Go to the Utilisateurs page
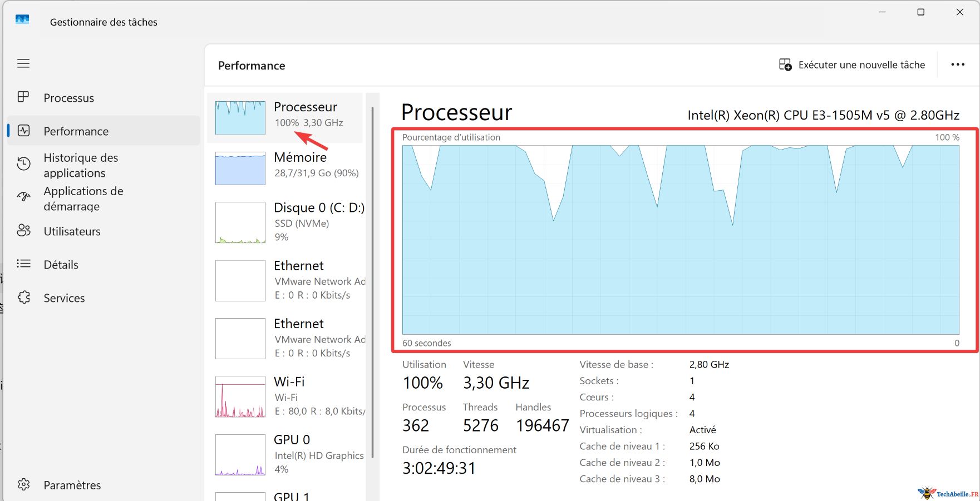Screen dimensions: 980x501 (x=72, y=231)
